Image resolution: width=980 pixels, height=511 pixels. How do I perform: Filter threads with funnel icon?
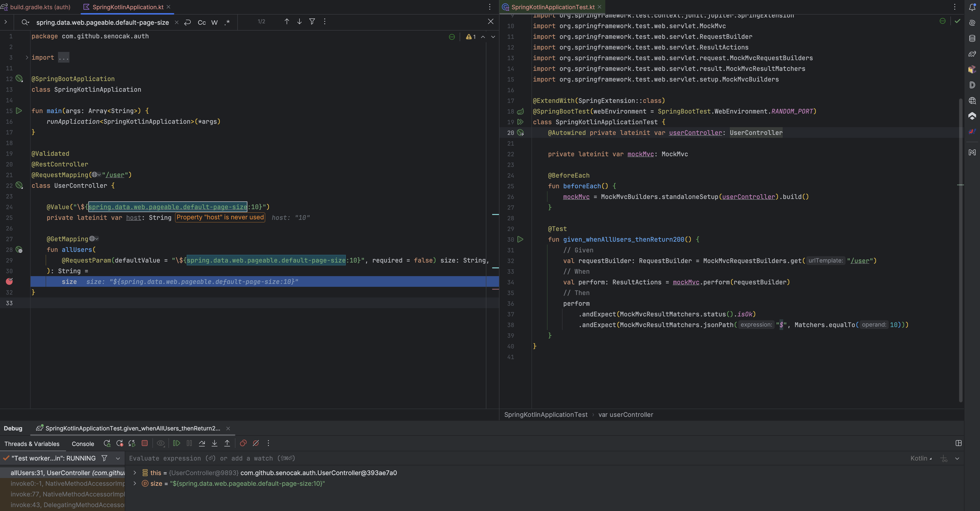point(104,459)
